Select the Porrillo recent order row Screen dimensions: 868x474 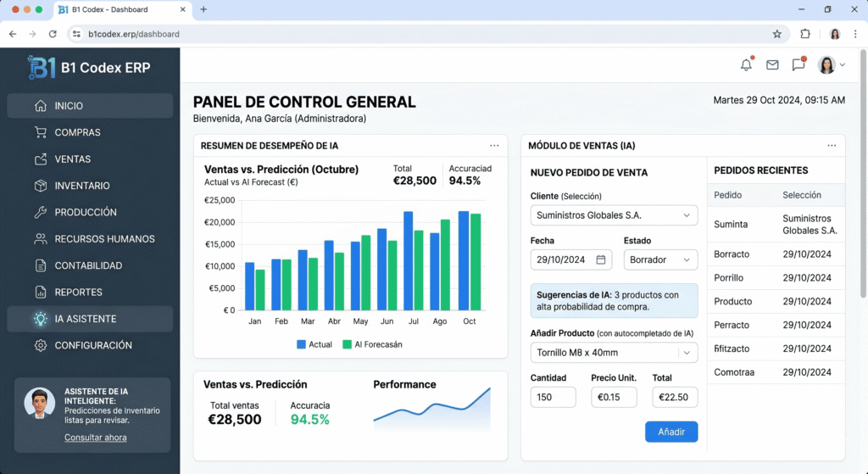pyautogui.click(x=776, y=278)
